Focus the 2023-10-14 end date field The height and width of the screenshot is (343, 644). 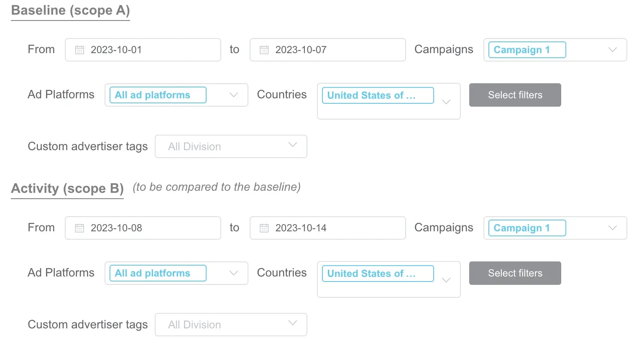tap(327, 228)
